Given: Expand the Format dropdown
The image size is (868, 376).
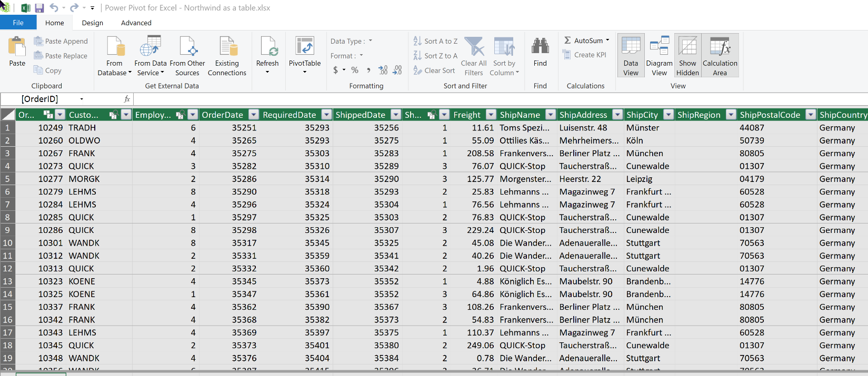Looking at the screenshot, I should point(361,55).
